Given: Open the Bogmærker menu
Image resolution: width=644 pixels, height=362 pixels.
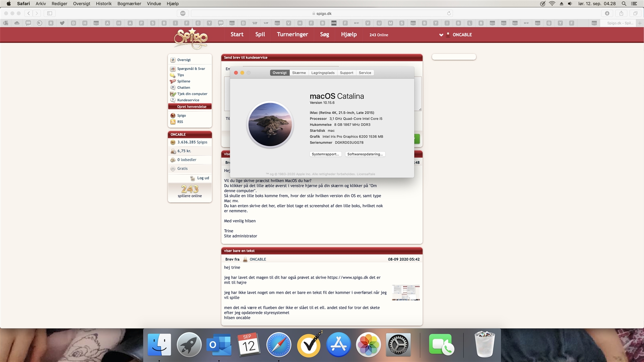Looking at the screenshot, I should 129,4.
